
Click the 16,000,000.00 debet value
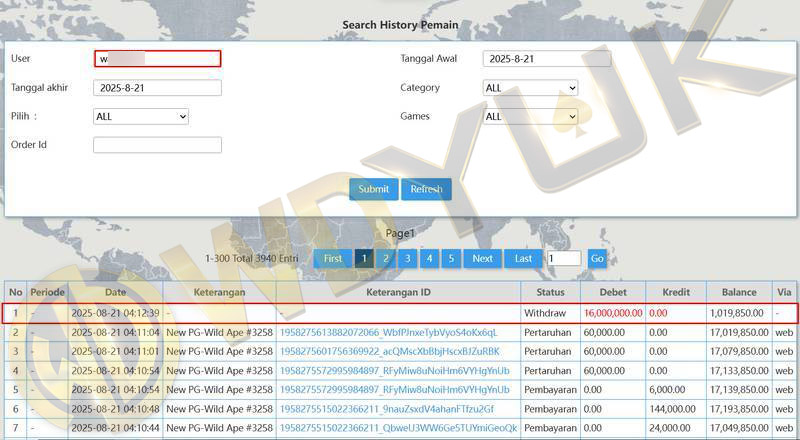(613, 313)
